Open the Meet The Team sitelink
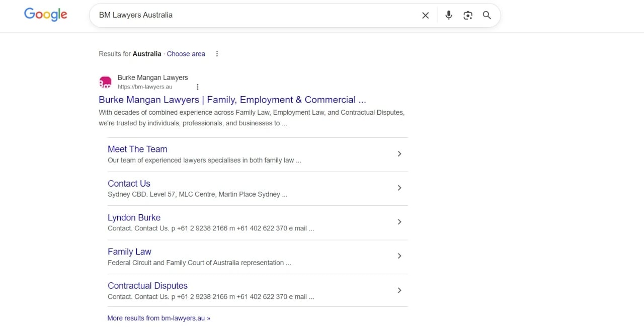 [137, 149]
